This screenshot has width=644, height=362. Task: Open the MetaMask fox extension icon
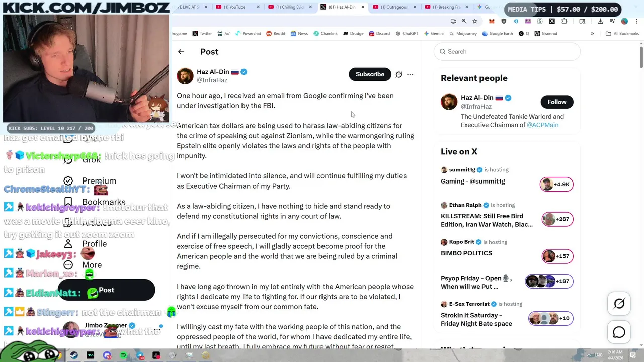tap(492, 21)
